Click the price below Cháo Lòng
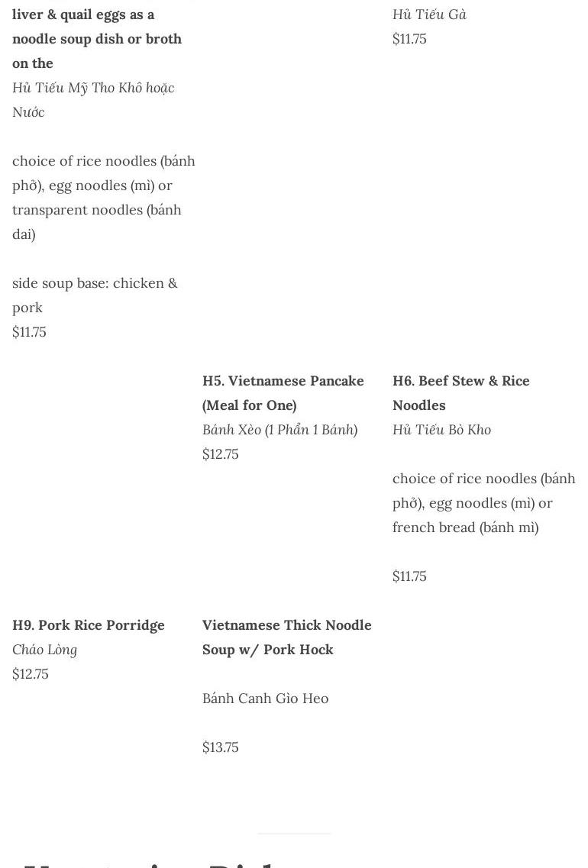The width and height of the screenshot is (588, 868). click(31, 674)
